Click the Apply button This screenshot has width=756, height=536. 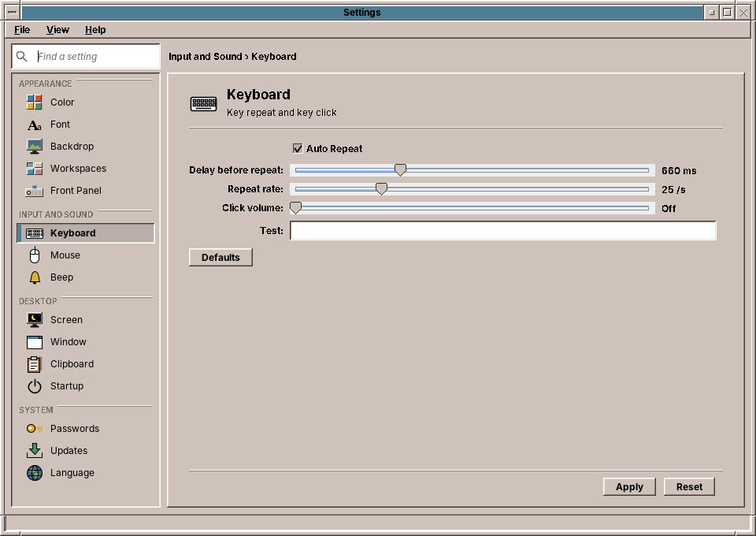coord(629,487)
